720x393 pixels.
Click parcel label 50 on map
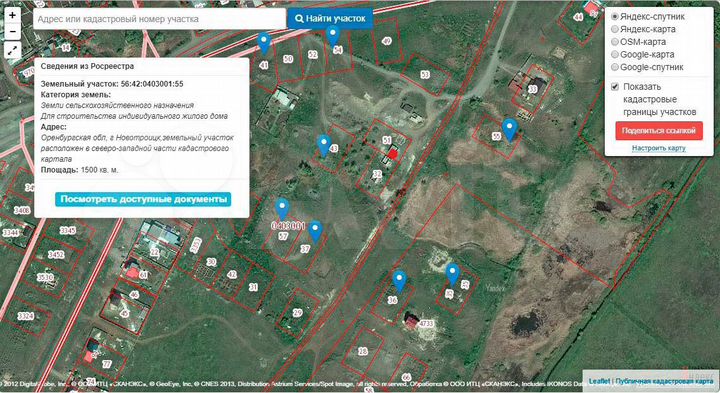click(x=288, y=59)
